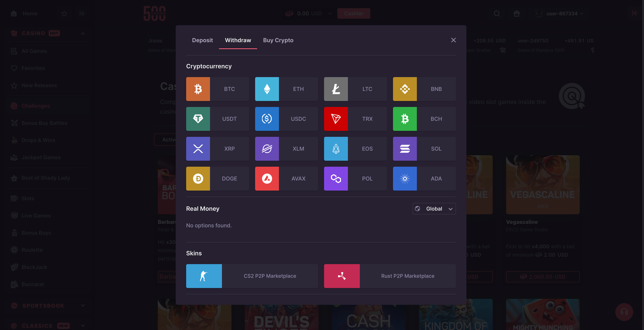Open the Challenges sidebar entry
Viewport: 644px width, 330px height.
click(x=36, y=106)
